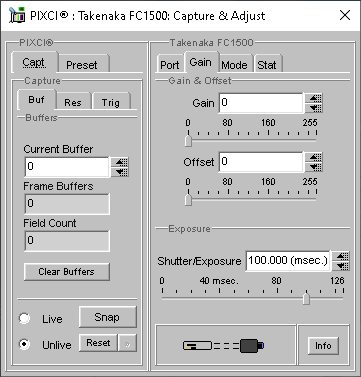
Task: Select the Live radio button
Action: pyautogui.click(x=24, y=319)
